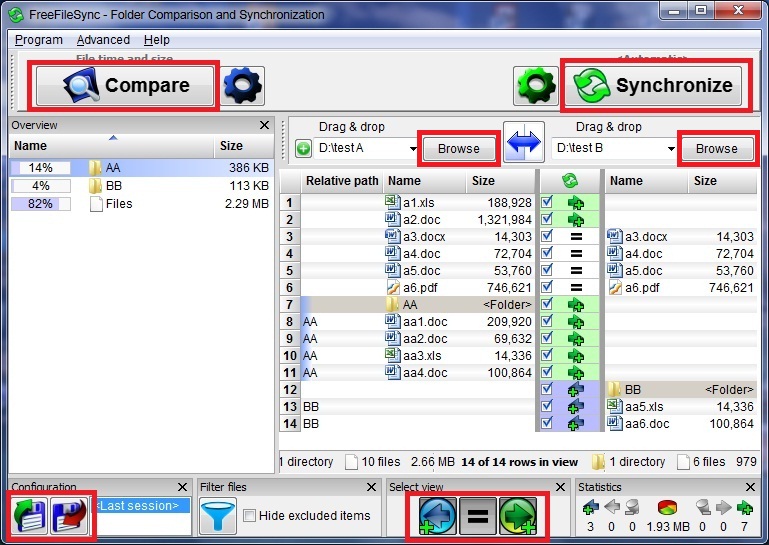Open Program menu
This screenshot has height=545, width=769.
[39, 40]
